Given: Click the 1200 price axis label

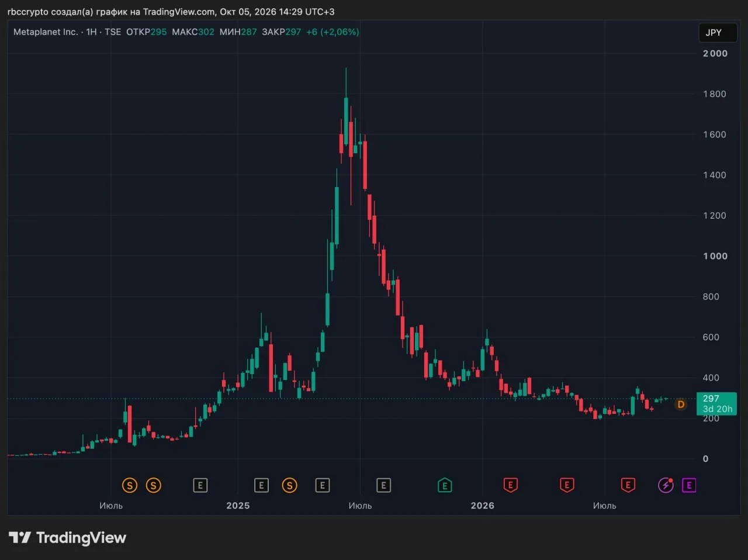Looking at the screenshot, I should point(715,216).
